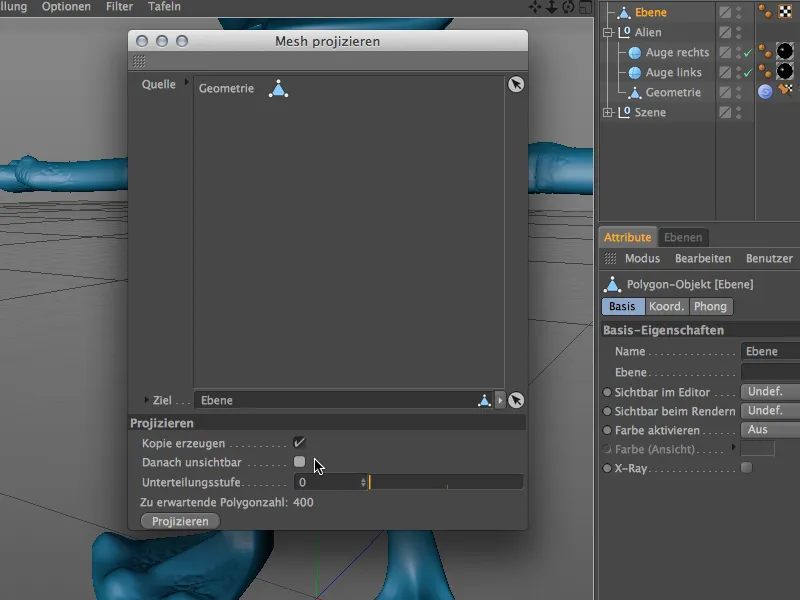Switch to the Ebenen tab
This screenshot has width=800, height=600.
[683, 237]
